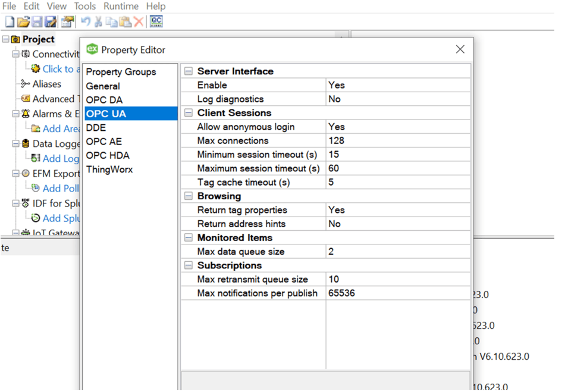
Task: Click the New project toolbar icon
Action: [x=10, y=22]
